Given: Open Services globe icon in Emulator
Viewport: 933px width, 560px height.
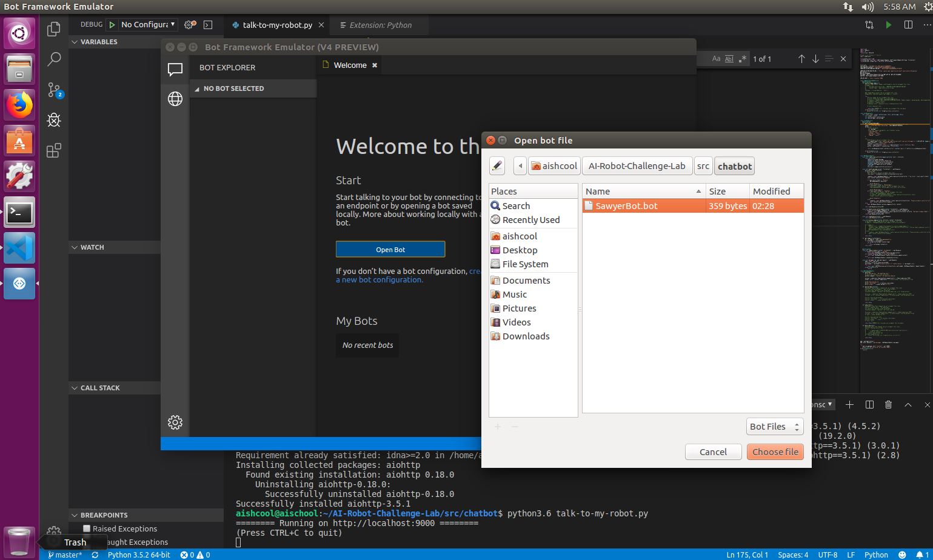Looking at the screenshot, I should [x=175, y=99].
